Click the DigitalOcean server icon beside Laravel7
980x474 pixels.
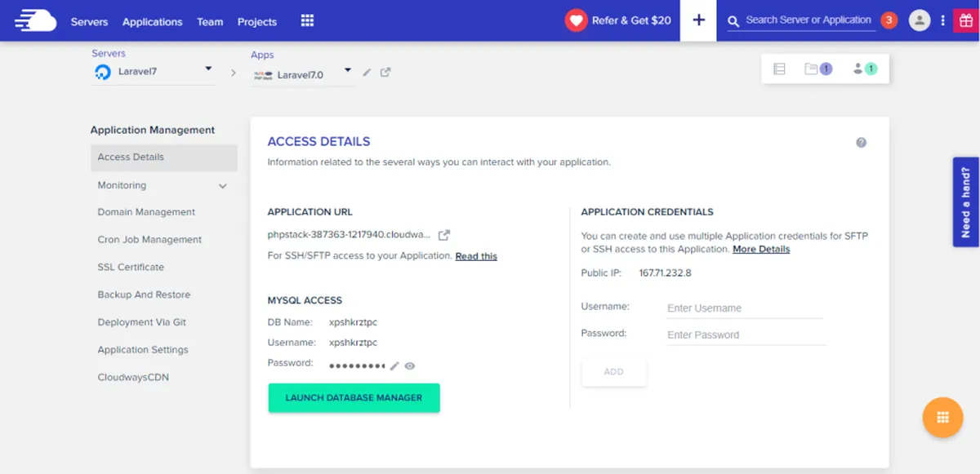[102, 72]
